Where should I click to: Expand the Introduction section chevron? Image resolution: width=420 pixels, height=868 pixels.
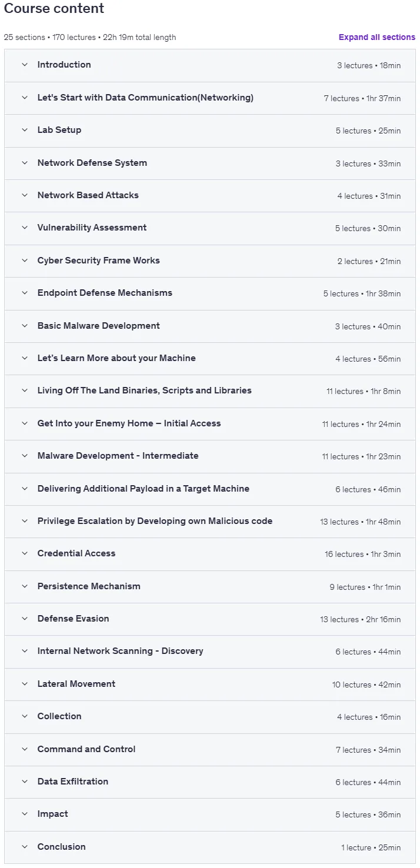(25, 65)
